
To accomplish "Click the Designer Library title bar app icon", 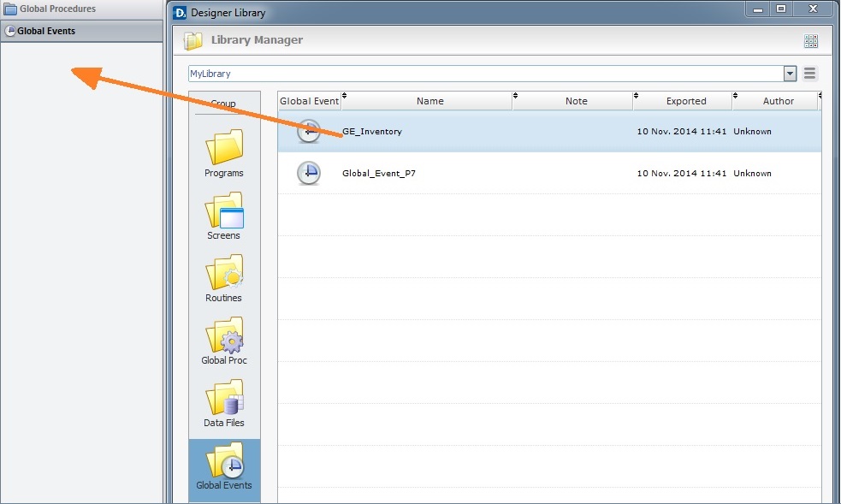I will [180, 13].
